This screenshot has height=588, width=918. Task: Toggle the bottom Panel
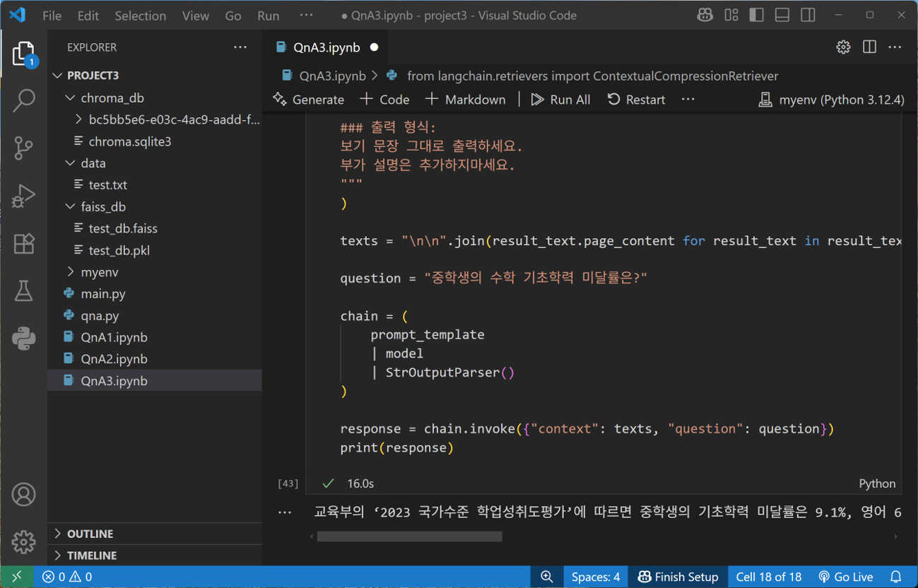pyautogui.click(x=782, y=15)
